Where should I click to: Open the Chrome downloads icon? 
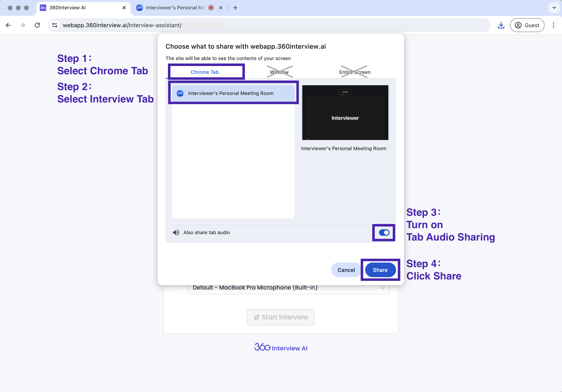click(x=501, y=25)
